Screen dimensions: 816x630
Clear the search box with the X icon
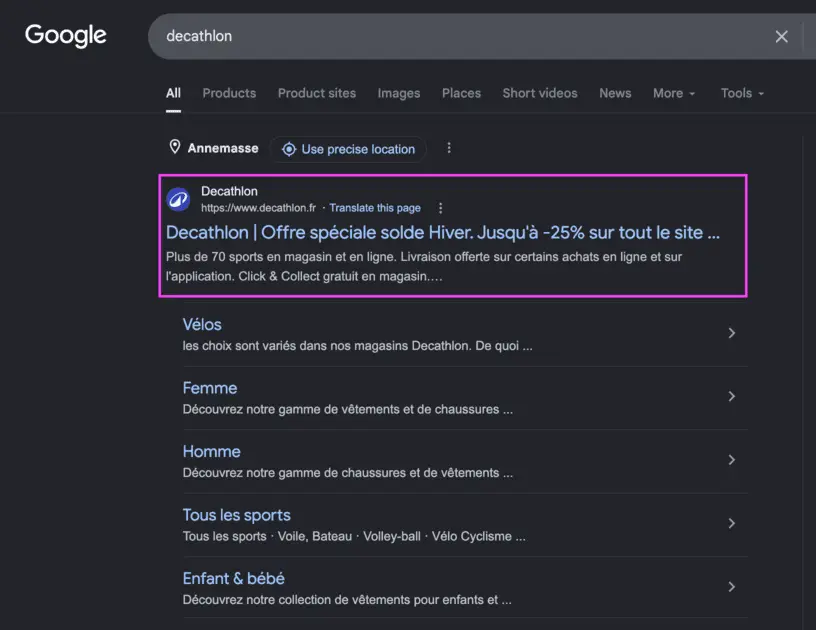pyautogui.click(x=781, y=36)
